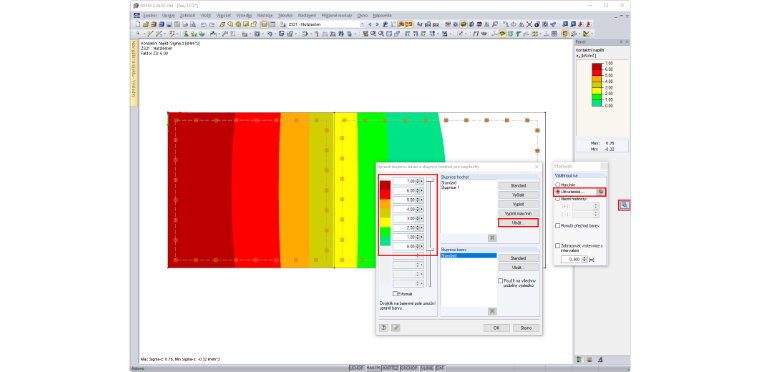Open the load case dropdown in toolbar
The image size is (760, 372).
point(362,24)
